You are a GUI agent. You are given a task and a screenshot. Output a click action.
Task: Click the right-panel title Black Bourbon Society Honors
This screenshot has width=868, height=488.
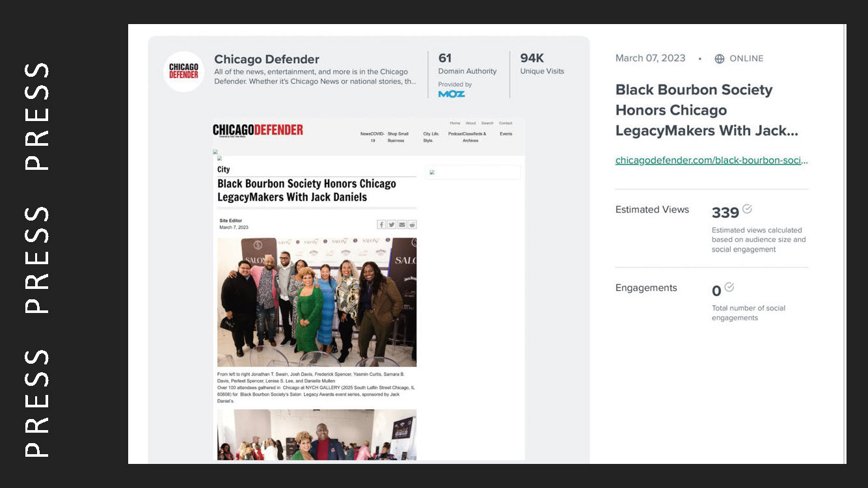tap(707, 111)
